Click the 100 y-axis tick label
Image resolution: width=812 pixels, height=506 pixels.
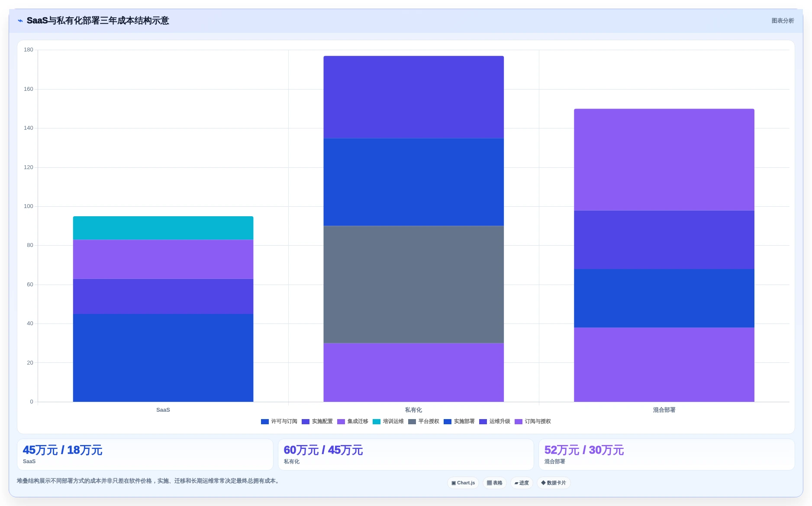(x=29, y=206)
